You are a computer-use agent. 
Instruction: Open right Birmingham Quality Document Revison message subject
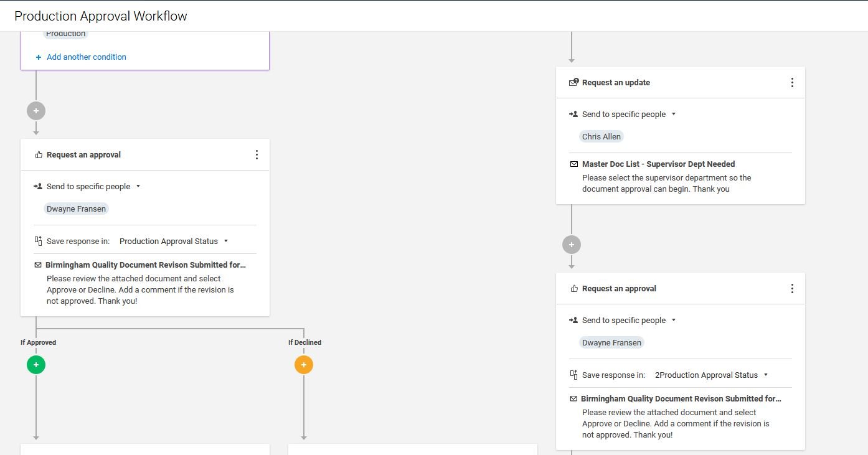tap(681, 399)
